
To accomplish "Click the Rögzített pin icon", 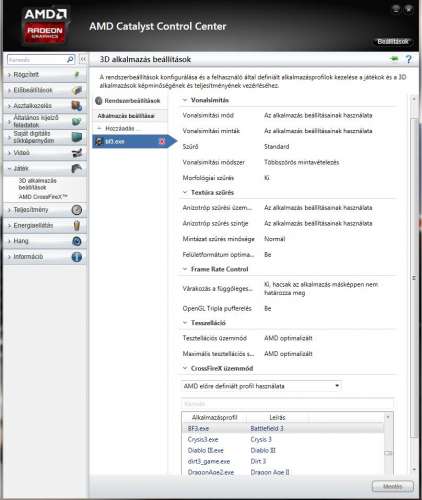I will (77, 74).
